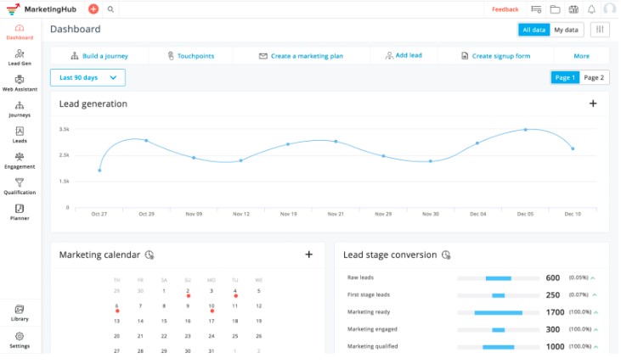Image resolution: width=621 pixels, height=364 pixels.
Task: Click plus icon on Lead generation card
Action: [x=593, y=104]
